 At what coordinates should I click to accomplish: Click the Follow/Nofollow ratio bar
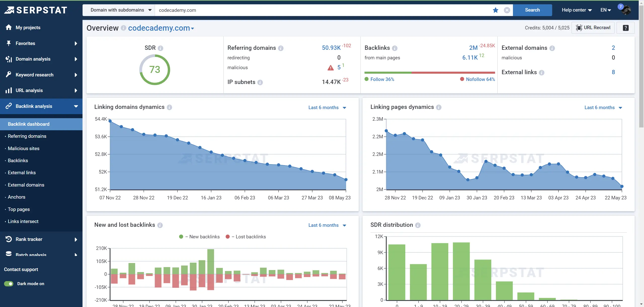point(429,73)
